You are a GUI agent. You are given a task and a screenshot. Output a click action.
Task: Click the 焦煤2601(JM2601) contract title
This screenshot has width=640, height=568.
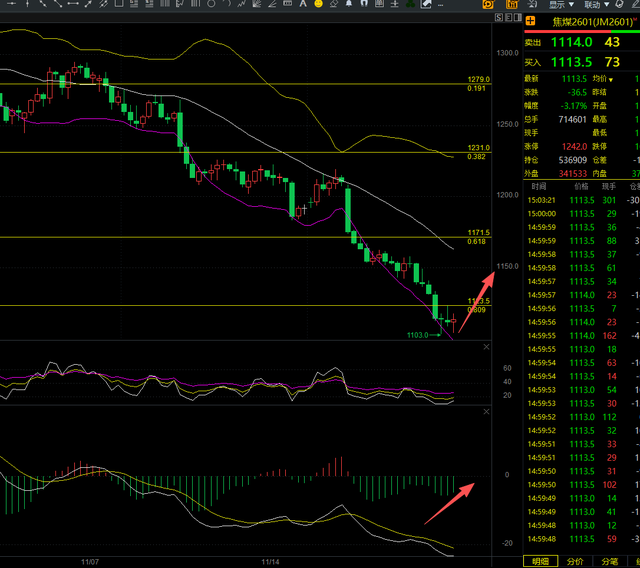pos(594,22)
